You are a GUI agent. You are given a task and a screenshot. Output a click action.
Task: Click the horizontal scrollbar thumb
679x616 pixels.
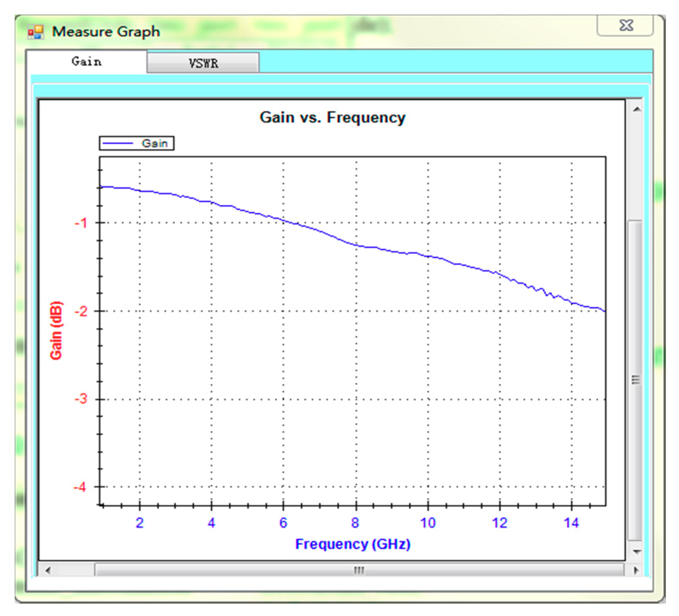point(359,570)
